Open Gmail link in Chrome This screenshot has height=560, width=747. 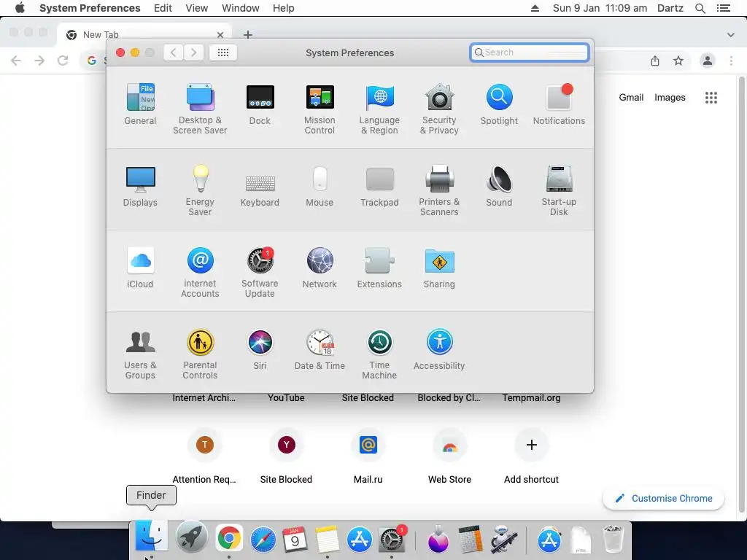(x=631, y=97)
